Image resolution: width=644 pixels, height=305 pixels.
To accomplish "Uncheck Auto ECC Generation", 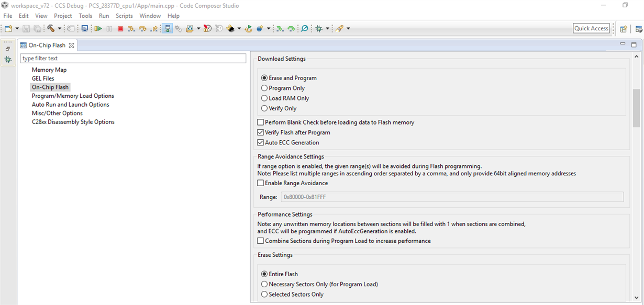I will click(x=261, y=142).
